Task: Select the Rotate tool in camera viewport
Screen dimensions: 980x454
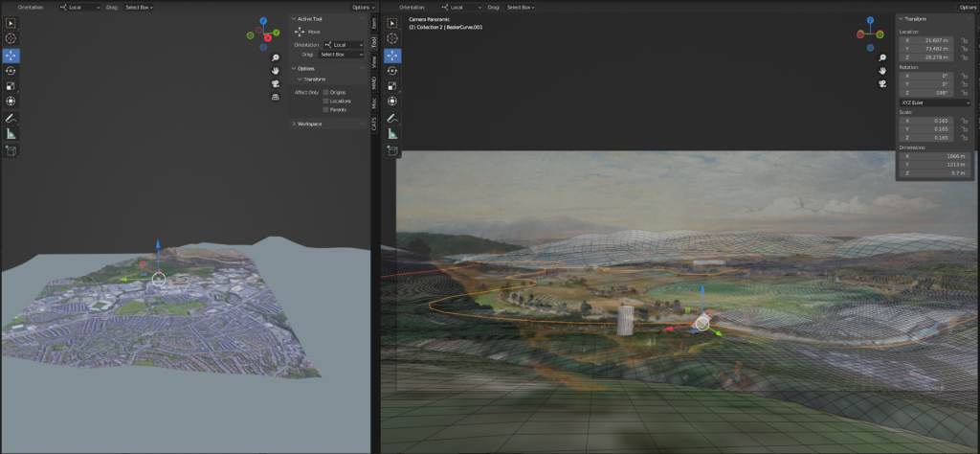Action: [392, 71]
